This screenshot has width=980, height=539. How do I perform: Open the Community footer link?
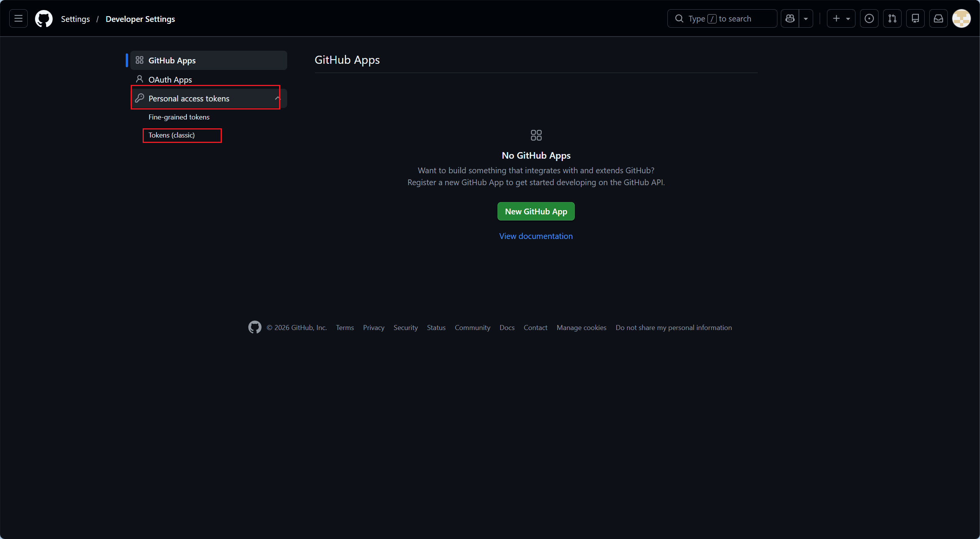click(x=473, y=328)
